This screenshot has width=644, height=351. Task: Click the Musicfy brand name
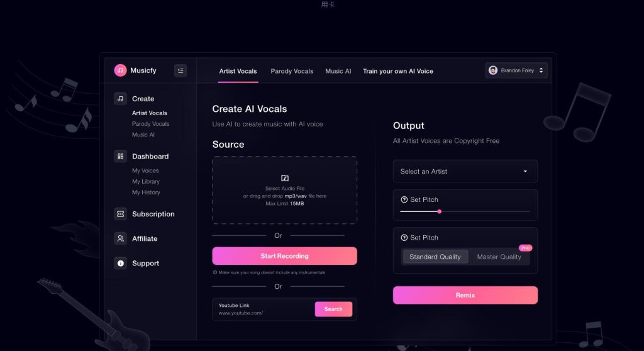tap(143, 70)
